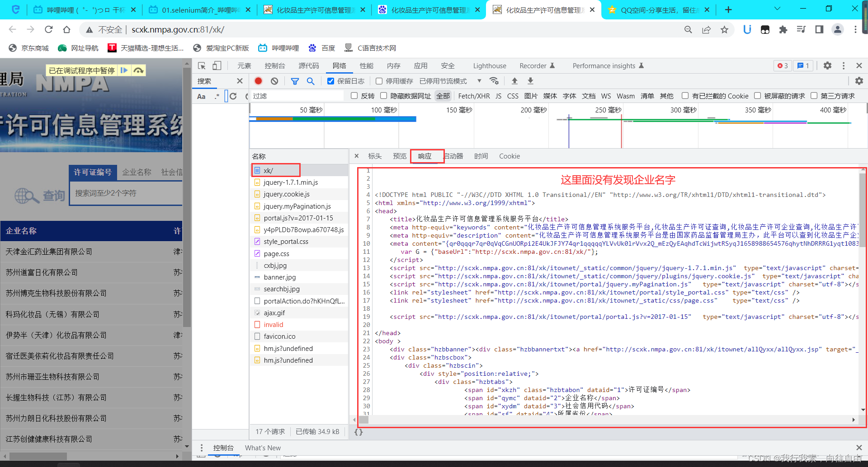Toggle match case Aa in search panel
This screenshot has width=868, height=467.
(x=201, y=96)
